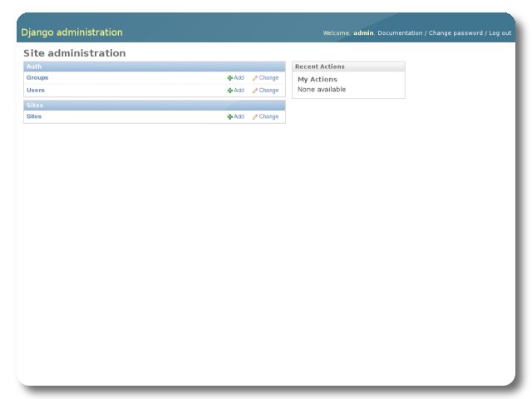This screenshot has height=399, width=532.
Task: Click the Add text link for Users
Action: (239, 91)
